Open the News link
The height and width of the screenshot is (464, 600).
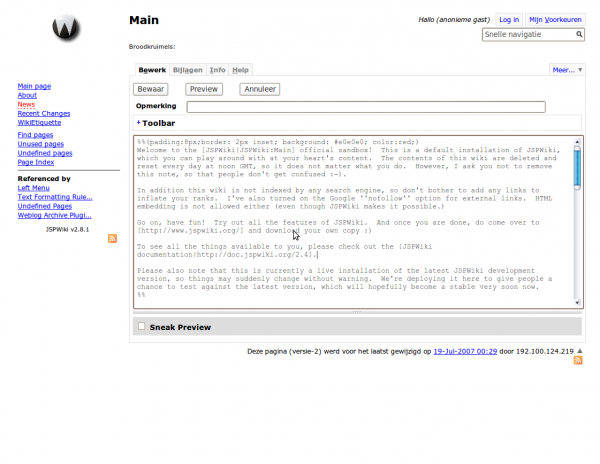click(26, 104)
